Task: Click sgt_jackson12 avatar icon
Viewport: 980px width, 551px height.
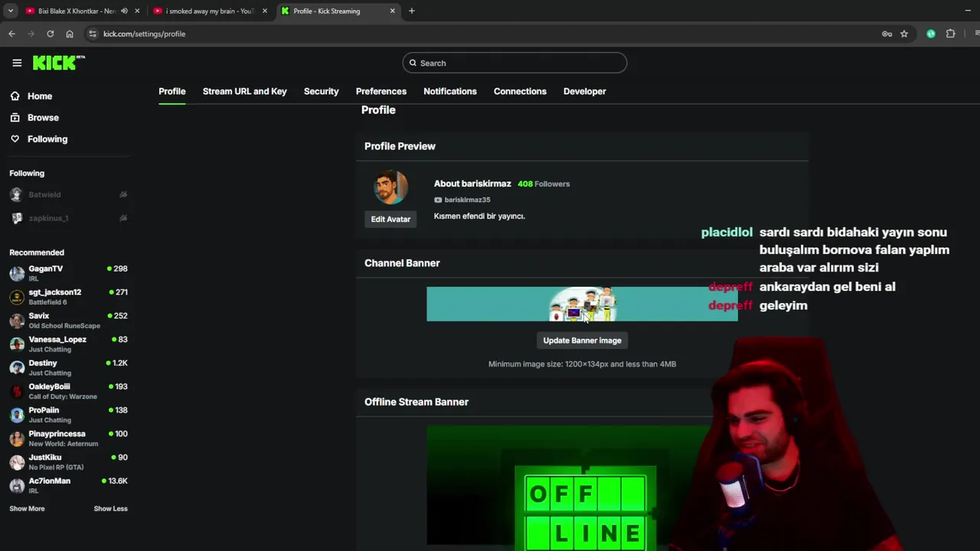Action: (x=17, y=297)
